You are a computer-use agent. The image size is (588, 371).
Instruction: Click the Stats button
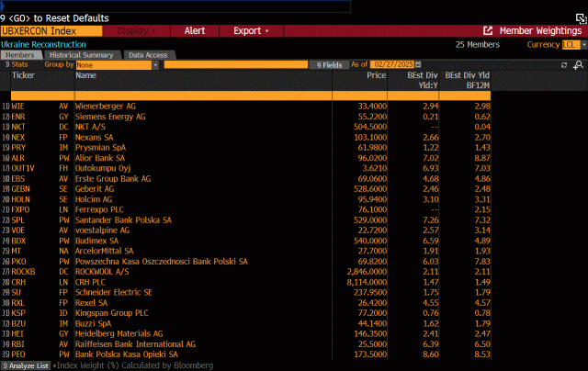tap(17, 64)
